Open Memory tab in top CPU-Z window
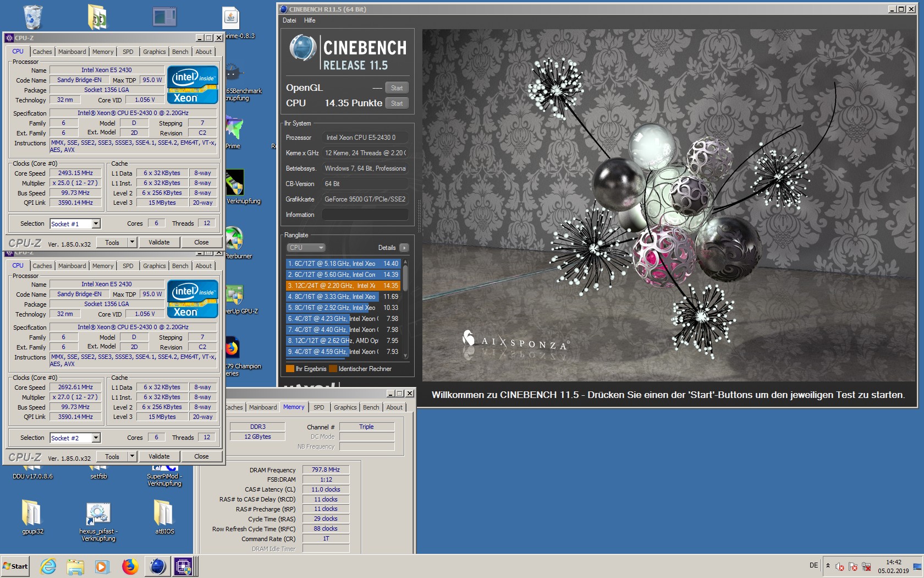Image resolution: width=924 pixels, height=578 pixels. tap(103, 52)
